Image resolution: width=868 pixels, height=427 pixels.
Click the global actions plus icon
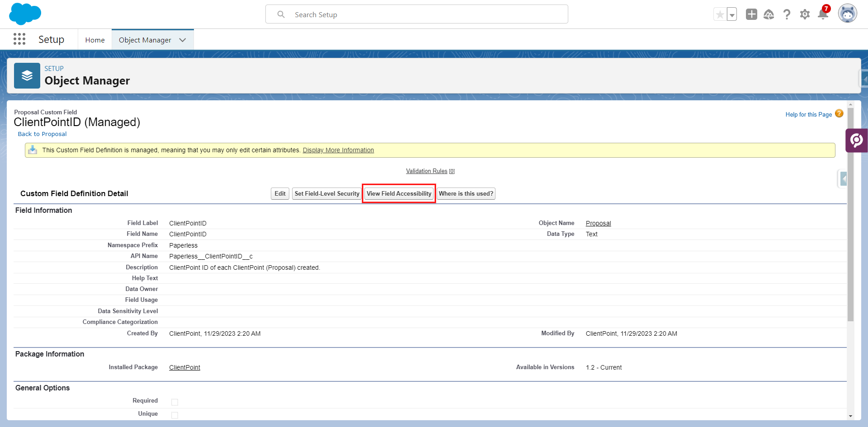751,14
